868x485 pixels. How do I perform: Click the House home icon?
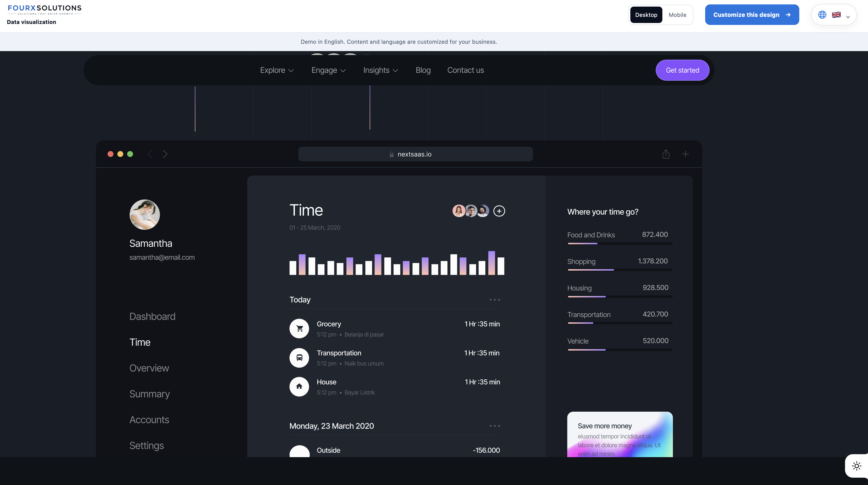299,386
